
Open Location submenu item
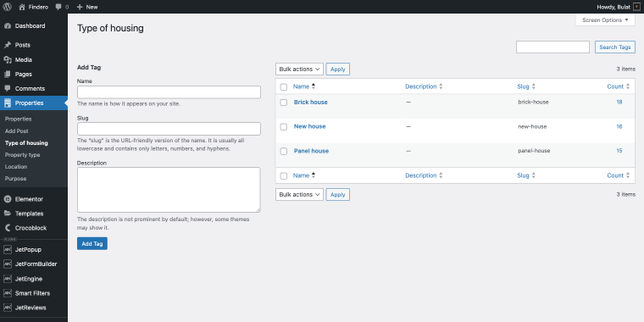tap(16, 167)
